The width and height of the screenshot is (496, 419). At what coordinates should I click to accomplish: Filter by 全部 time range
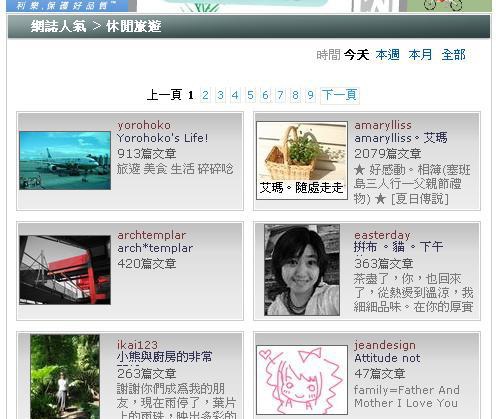[x=453, y=55]
